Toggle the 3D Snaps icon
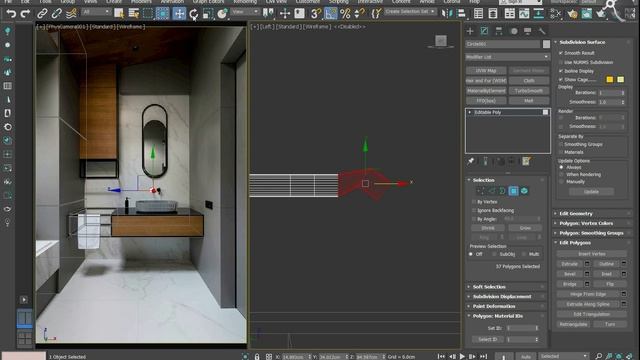This screenshot has width=640, height=360. pos(316,13)
